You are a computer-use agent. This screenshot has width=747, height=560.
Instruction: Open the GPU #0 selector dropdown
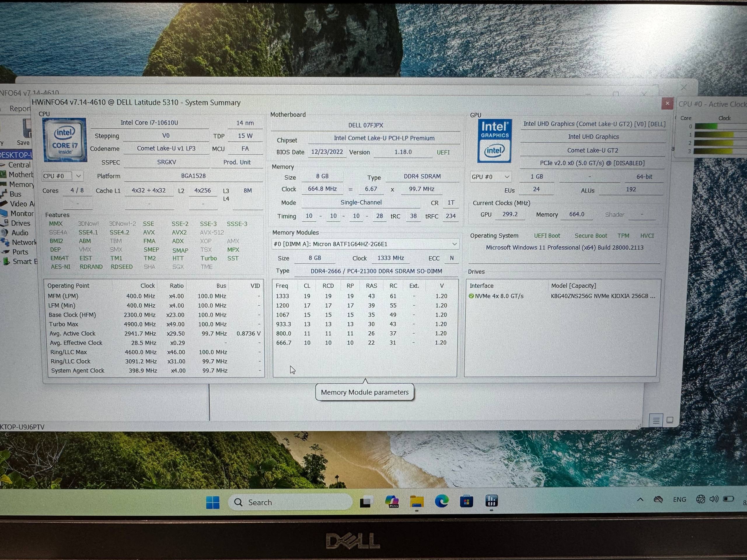pos(490,177)
